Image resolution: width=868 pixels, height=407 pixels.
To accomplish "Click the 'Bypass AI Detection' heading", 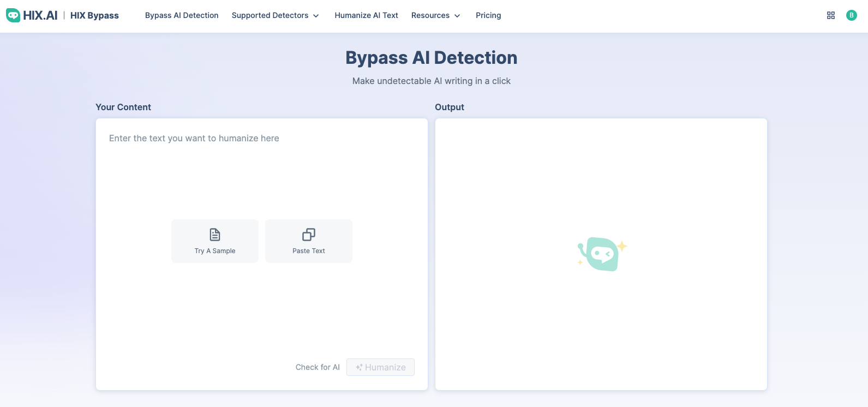I will point(432,58).
